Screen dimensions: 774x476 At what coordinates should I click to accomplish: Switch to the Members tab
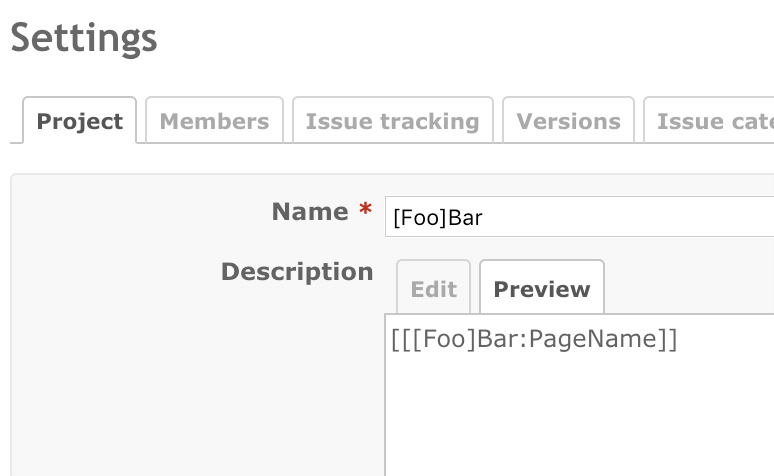point(214,121)
